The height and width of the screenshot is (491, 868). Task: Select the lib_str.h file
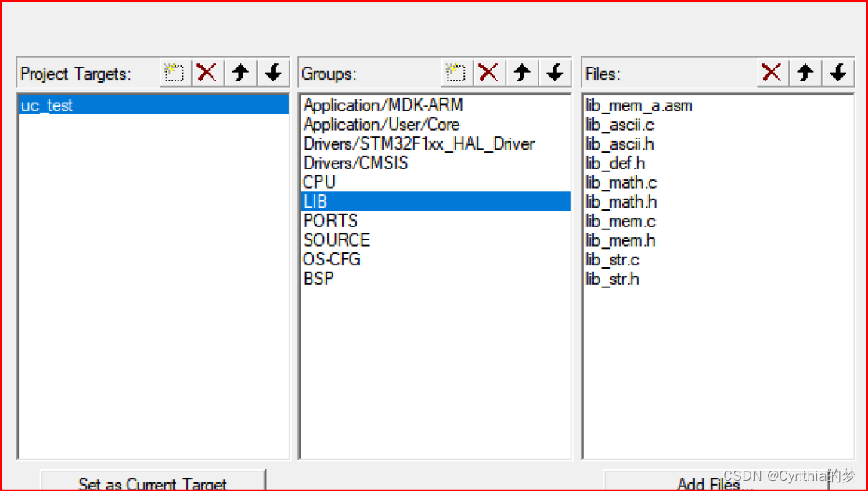click(612, 278)
